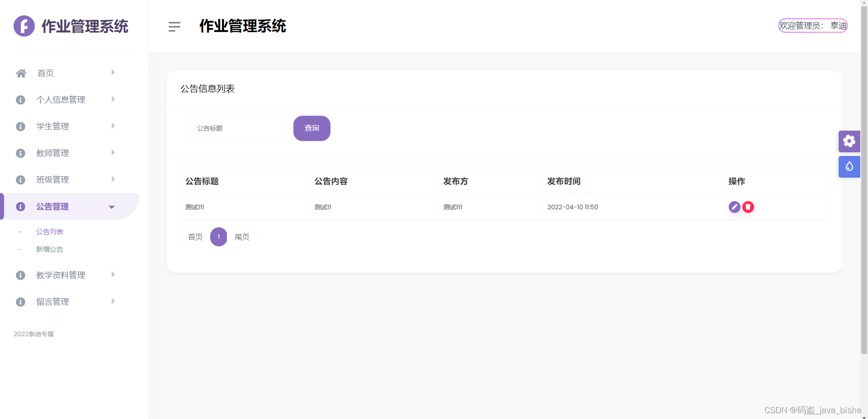Expand the 首页 menu arrow
Image resolution: width=868 pixels, height=419 pixels.
point(113,72)
